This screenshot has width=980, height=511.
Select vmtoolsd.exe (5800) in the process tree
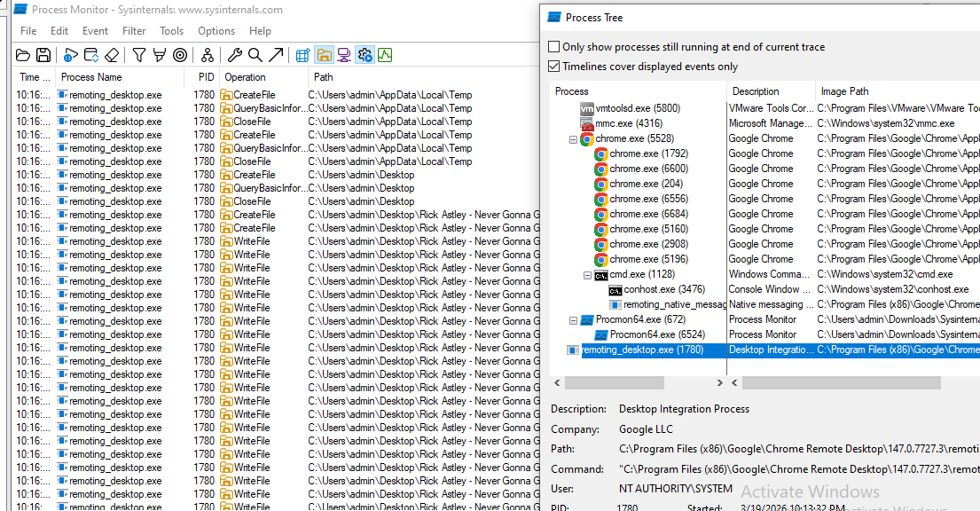pos(638,108)
